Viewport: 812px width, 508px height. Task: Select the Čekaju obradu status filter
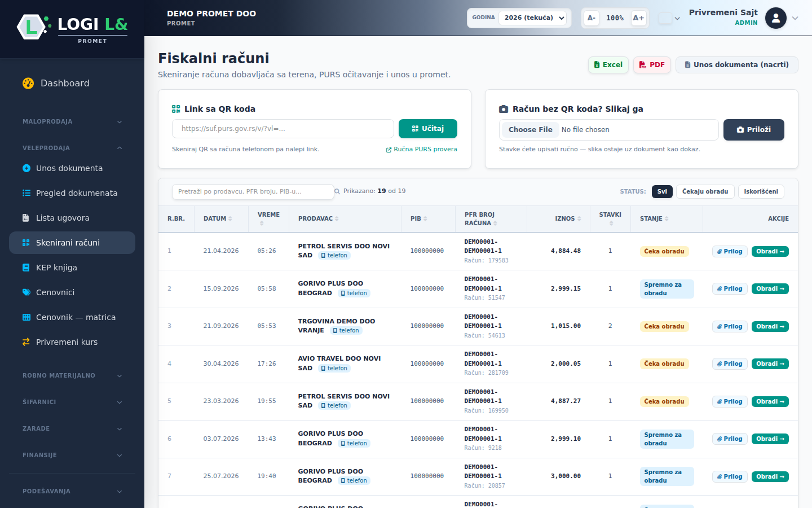pyautogui.click(x=705, y=192)
